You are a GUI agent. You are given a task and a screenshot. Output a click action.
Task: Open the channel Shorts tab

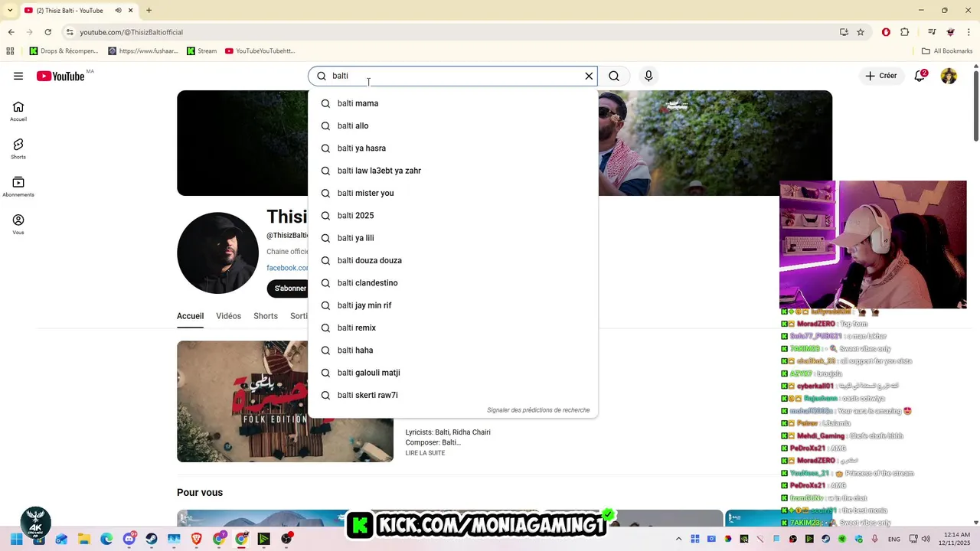(266, 316)
